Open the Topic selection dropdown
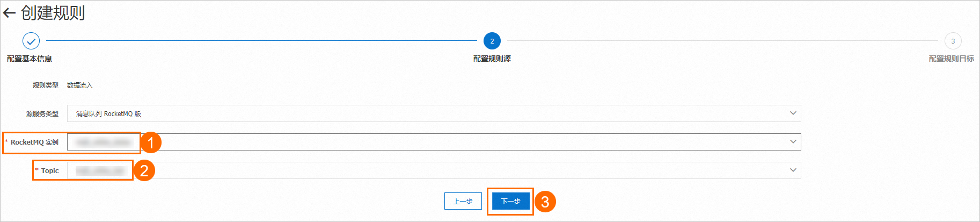Screen dimensions: 980x222 tap(429, 170)
